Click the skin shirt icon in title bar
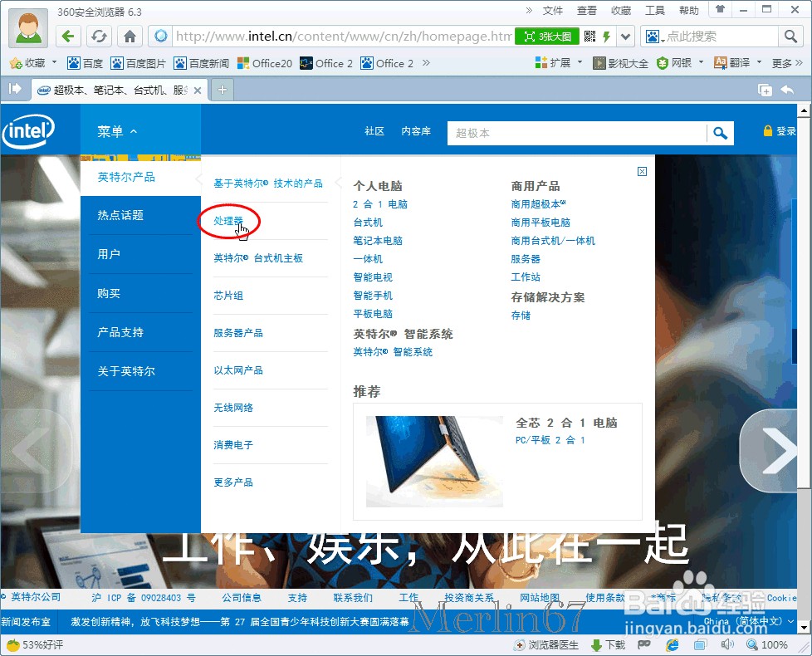812x656 pixels. point(720,9)
